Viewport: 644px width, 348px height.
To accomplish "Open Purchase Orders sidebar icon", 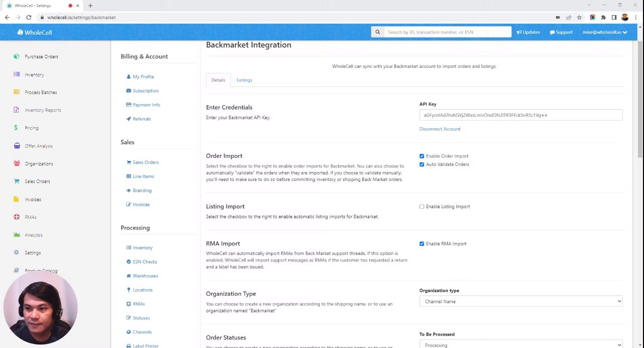I will click(17, 56).
